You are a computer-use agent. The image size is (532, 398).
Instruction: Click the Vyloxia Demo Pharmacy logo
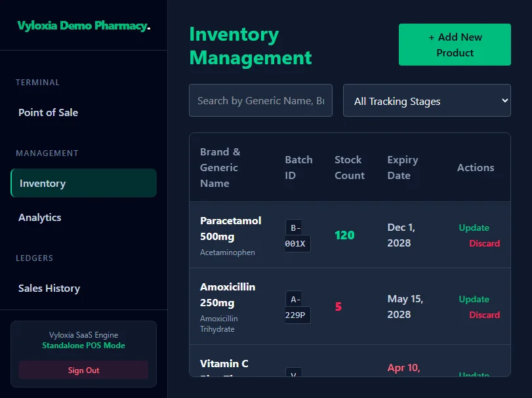pyautogui.click(x=84, y=26)
